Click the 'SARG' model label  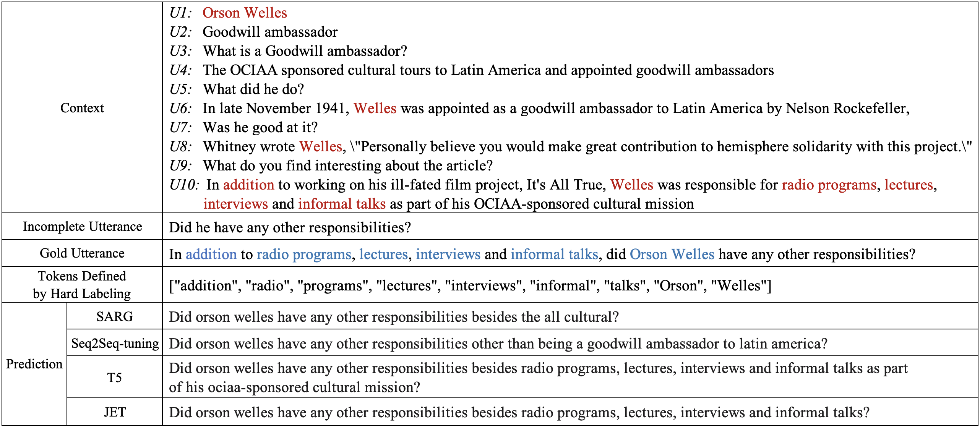click(114, 316)
